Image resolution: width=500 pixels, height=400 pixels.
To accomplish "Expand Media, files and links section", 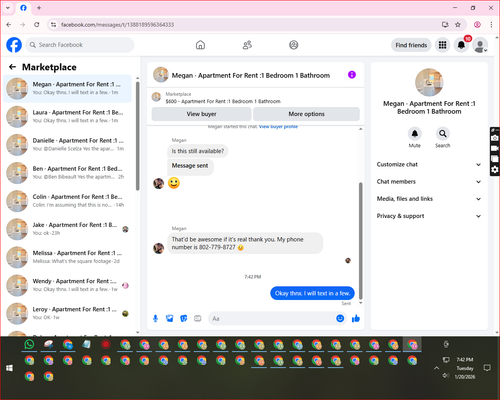I will click(x=429, y=199).
